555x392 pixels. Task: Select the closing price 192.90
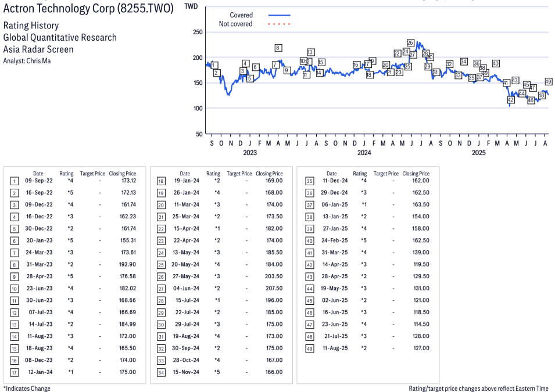point(127,265)
